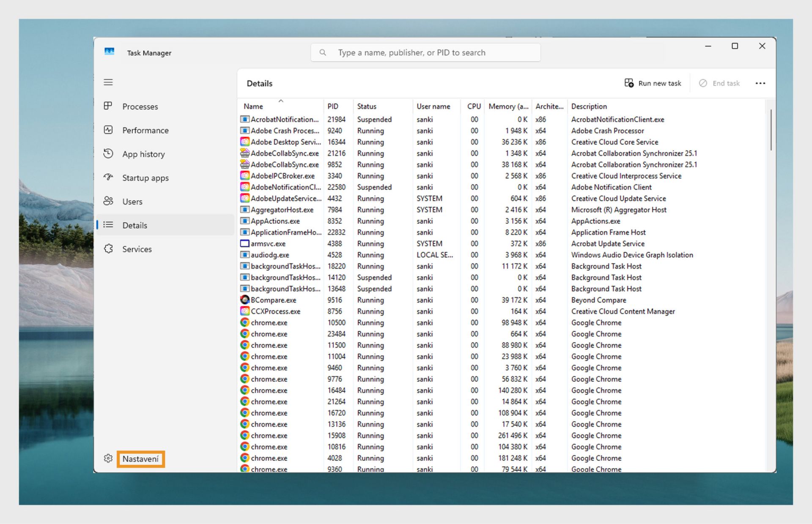Sort processes by CPU column

pyautogui.click(x=473, y=106)
